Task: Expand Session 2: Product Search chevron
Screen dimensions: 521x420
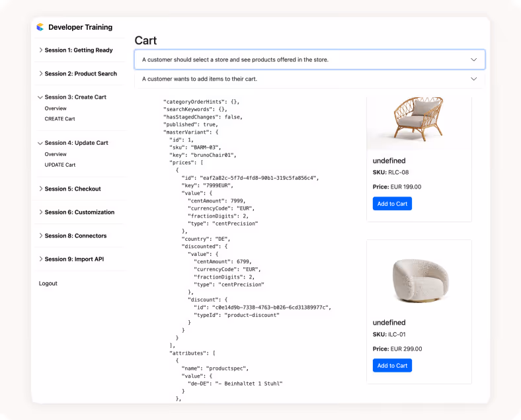Action: point(40,73)
